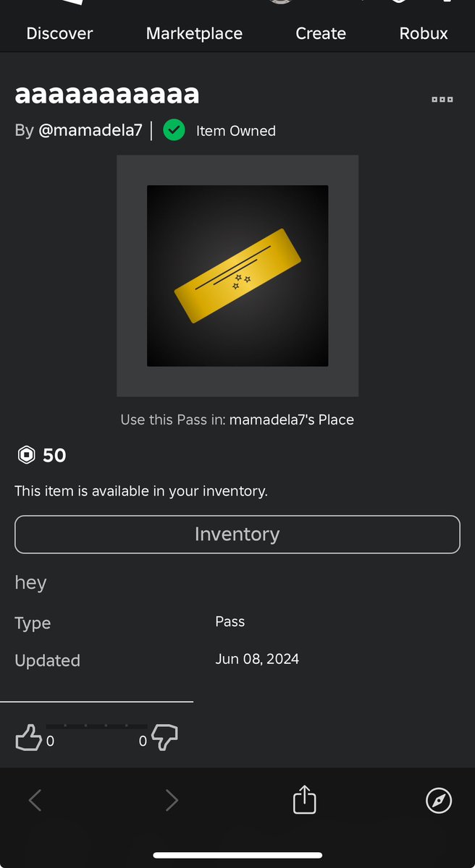Tap the share icon in bottom bar
Image resolution: width=475 pixels, height=868 pixels.
304,800
